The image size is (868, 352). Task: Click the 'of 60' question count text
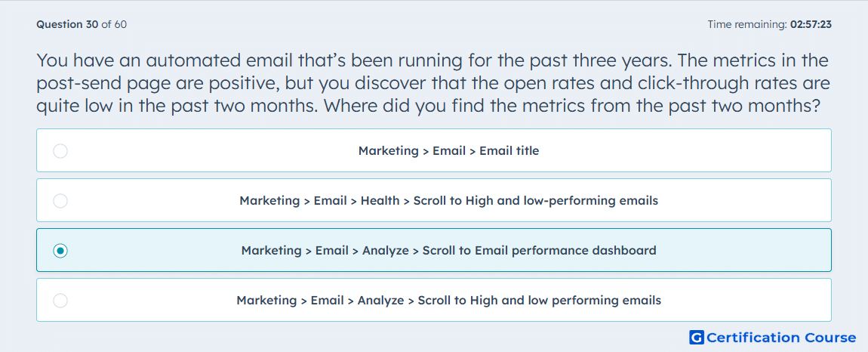click(x=114, y=24)
